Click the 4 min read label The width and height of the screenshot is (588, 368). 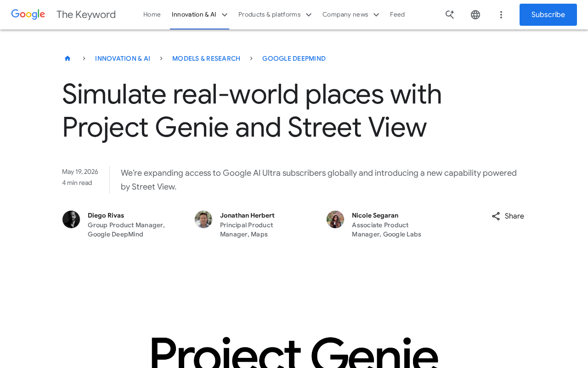click(x=77, y=183)
